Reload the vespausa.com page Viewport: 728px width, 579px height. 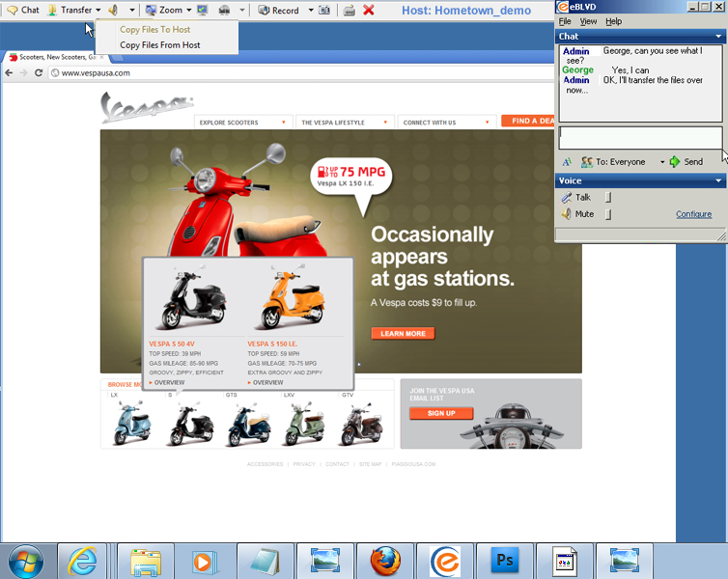(x=39, y=72)
